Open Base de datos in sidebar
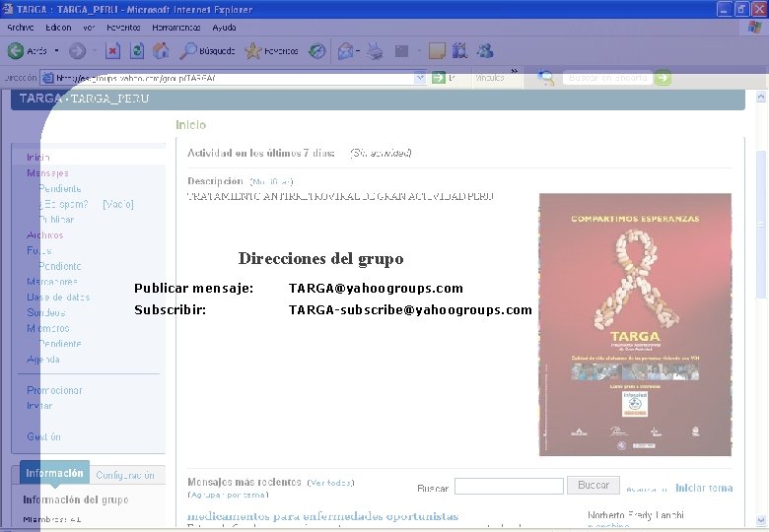Viewport: 769px width, 532px height. pyautogui.click(x=58, y=298)
